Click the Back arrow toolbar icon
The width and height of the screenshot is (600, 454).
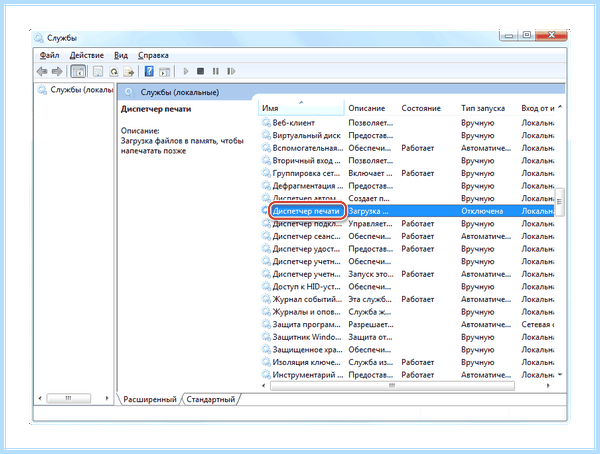click(x=42, y=71)
